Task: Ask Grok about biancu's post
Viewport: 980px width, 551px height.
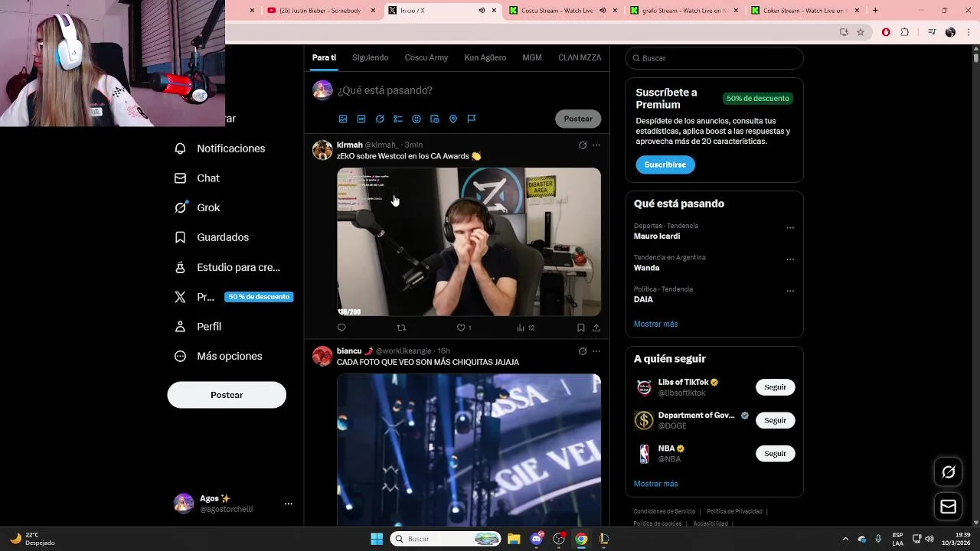Action: click(583, 351)
